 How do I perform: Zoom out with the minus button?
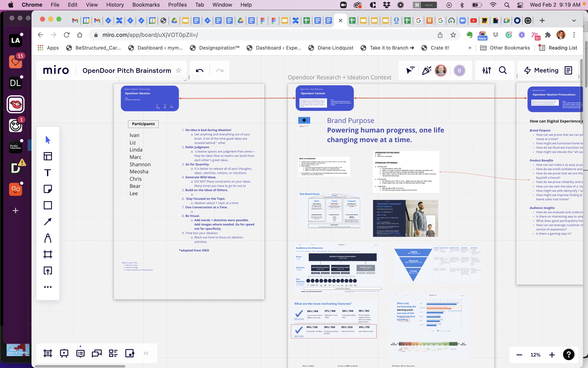click(x=519, y=355)
